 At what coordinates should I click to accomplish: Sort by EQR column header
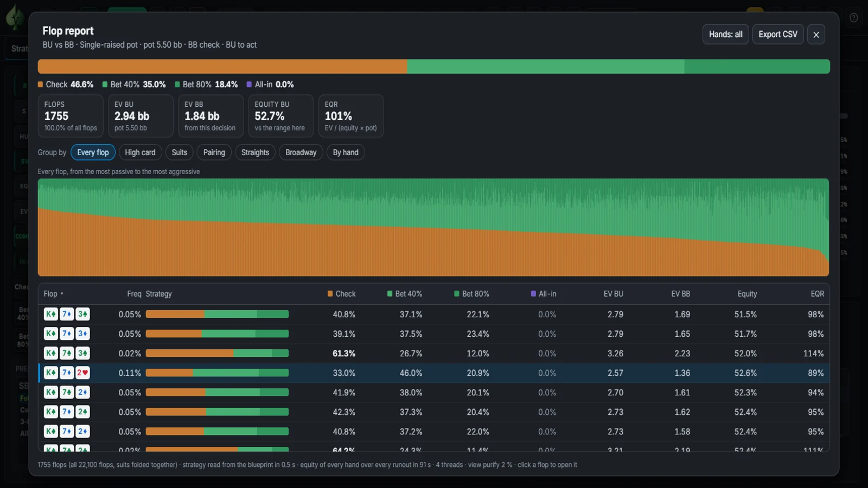tap(817, 294)
